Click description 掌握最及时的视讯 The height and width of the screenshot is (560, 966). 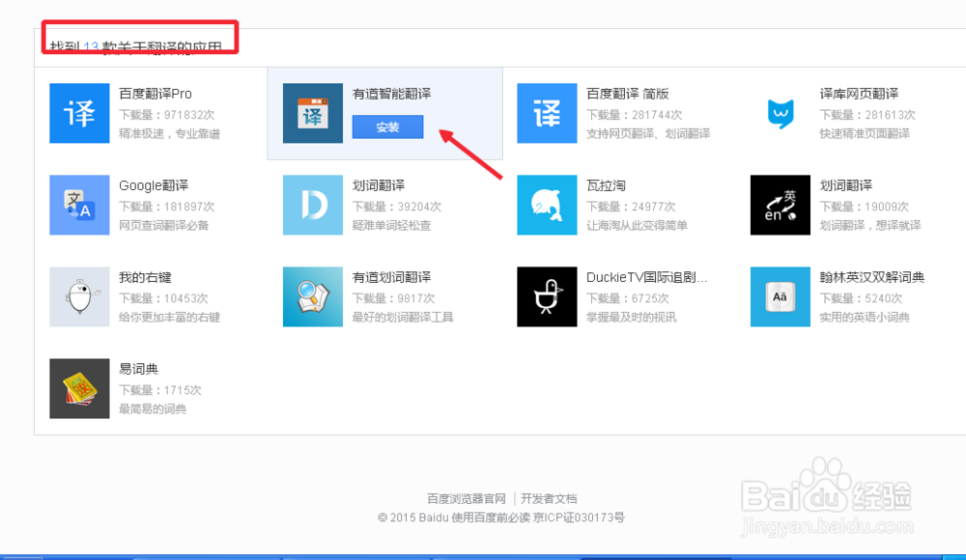coord(631,318)
